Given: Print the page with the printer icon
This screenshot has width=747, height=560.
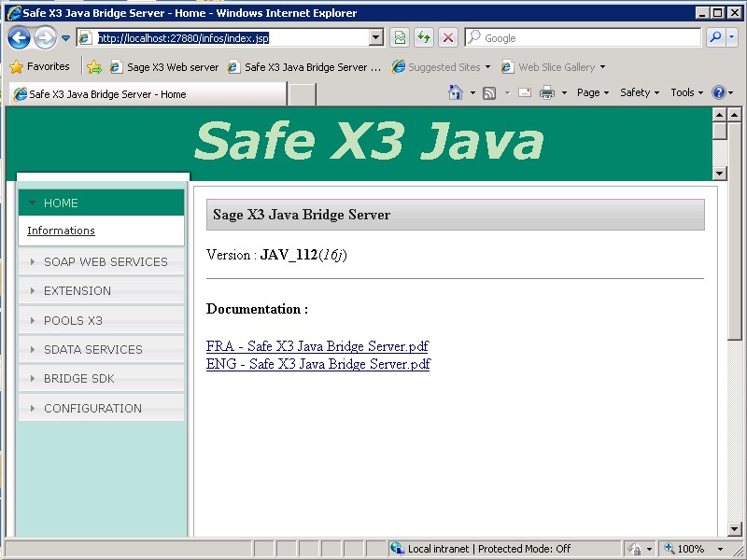Looking at the screenshot, I should pyautogui.click(x=545, y=92).
